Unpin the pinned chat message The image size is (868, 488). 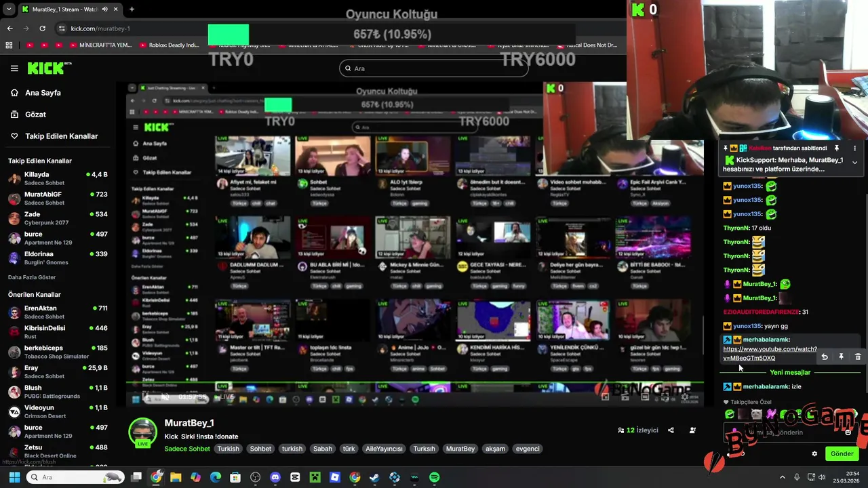tap(837, 148)
